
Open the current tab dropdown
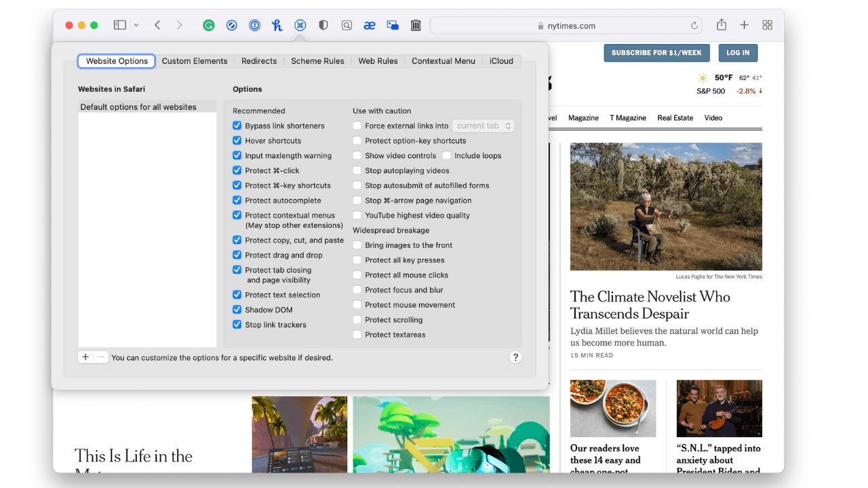pos(483,126)
